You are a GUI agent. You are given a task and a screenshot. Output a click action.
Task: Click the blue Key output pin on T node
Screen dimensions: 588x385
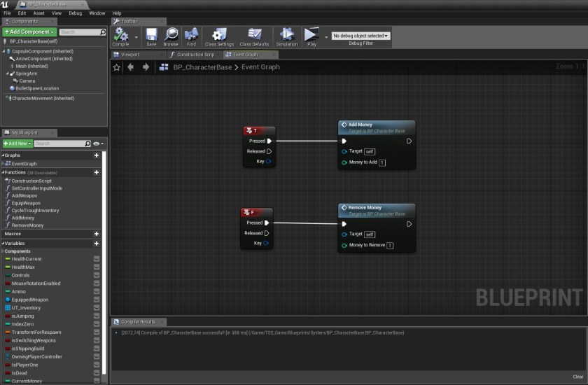click(x=268, y=161)
